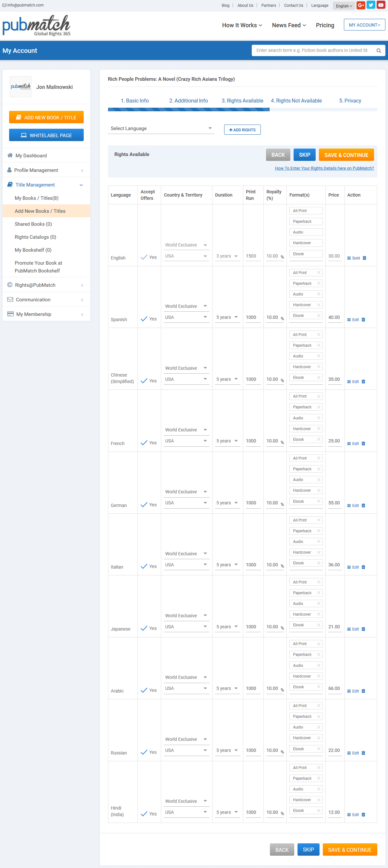Click the top SKIP button
The image size is (388, 868).
click(x=304, y=155)
